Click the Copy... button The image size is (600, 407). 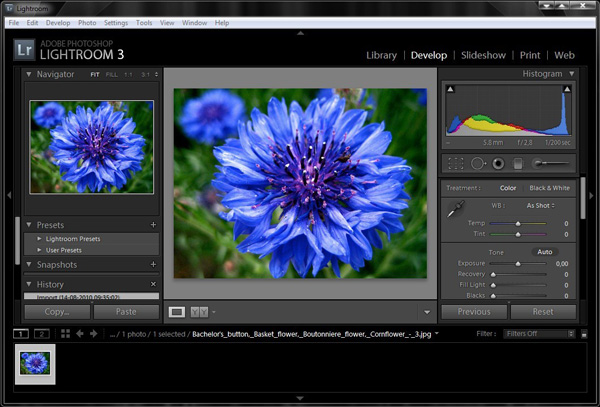coord(57,312)
